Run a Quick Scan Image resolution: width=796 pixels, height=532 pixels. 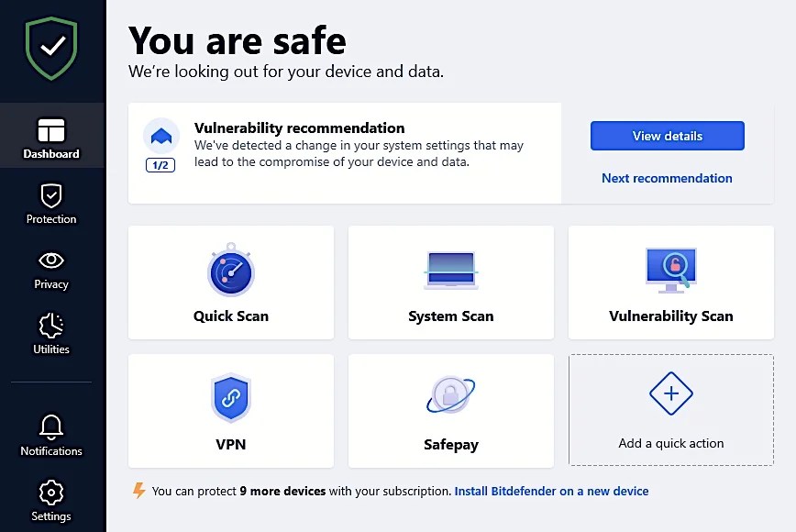click(x=230, y=282)
